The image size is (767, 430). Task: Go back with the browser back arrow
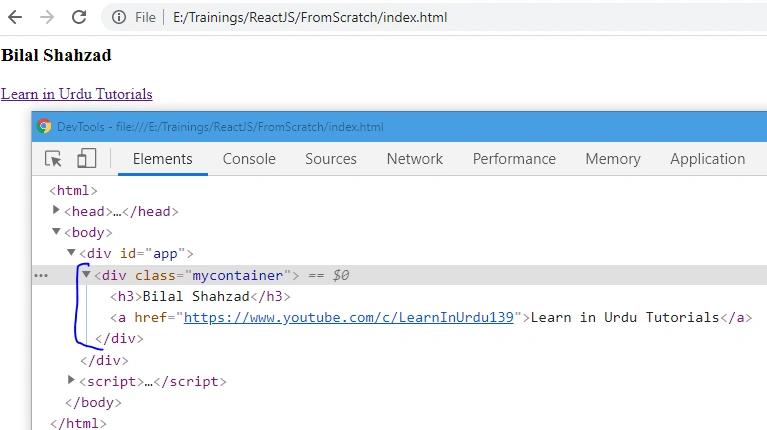[15, 17]
